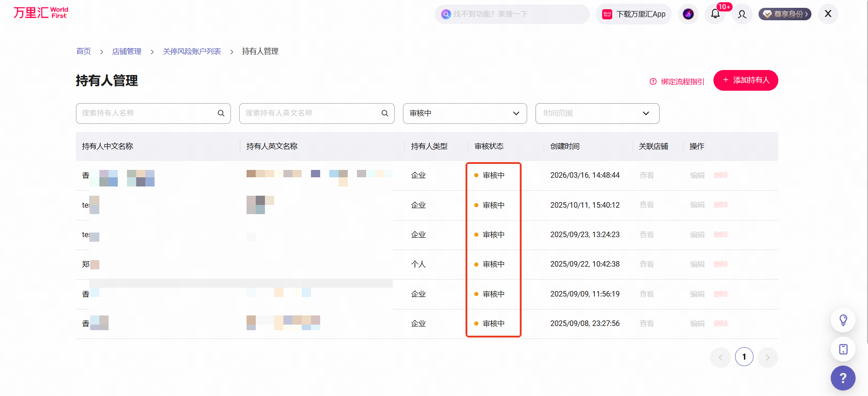Go to the previous page arrow
This screenshot has width=868, height=396.
point(721,357)
